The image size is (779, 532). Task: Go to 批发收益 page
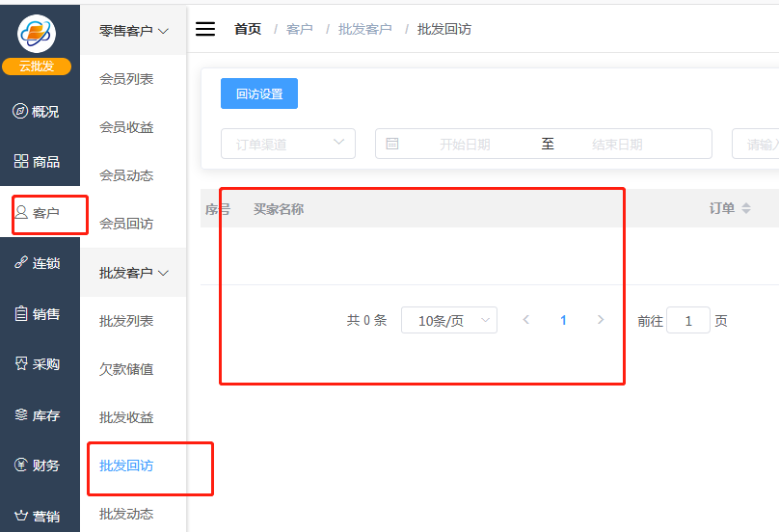pyautogui.click(x=126, y=417)
